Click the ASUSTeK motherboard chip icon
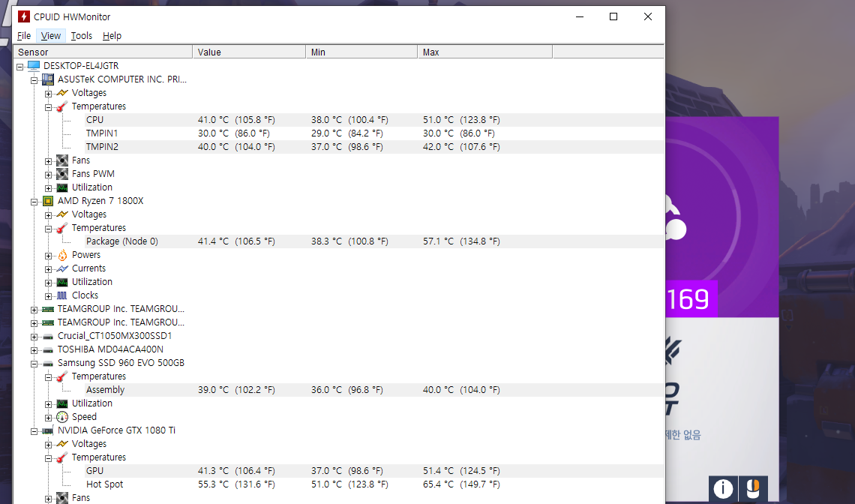This screenshot has width=855, height=504. click(x=48, y=79)
